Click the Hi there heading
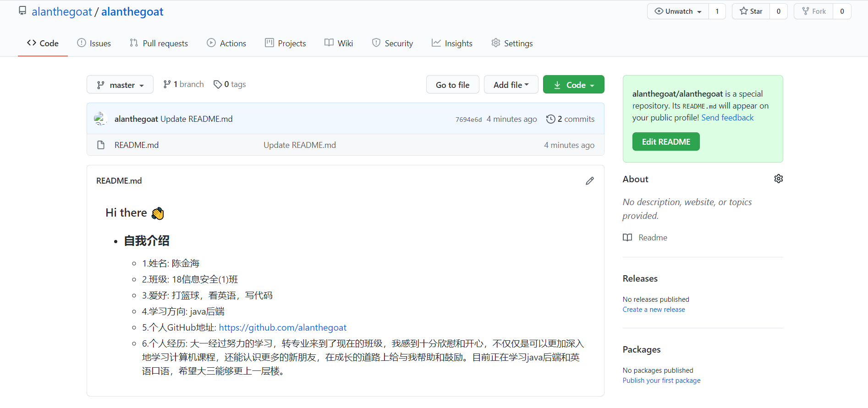The width and height of the screenshot is (868, 408). pyautogui.click(x=135, y=213)
